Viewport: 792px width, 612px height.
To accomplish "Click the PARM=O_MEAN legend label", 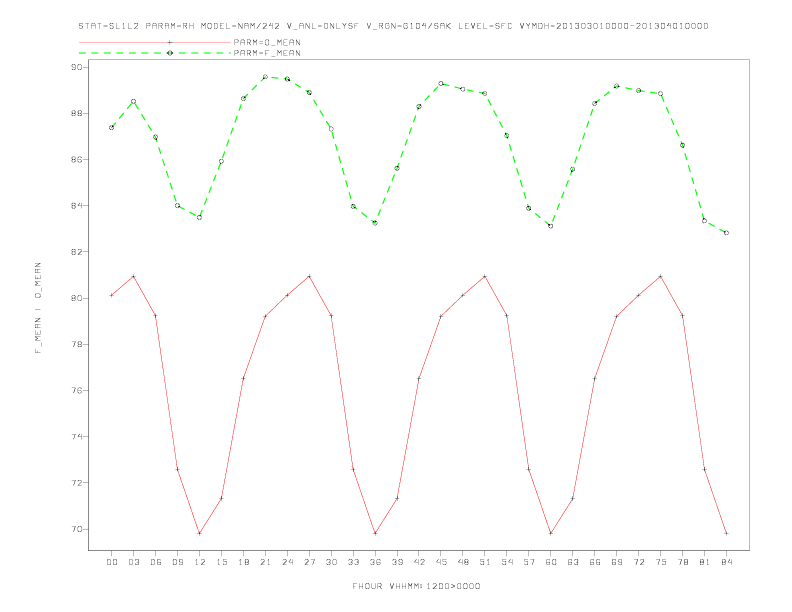I will 267,42.
